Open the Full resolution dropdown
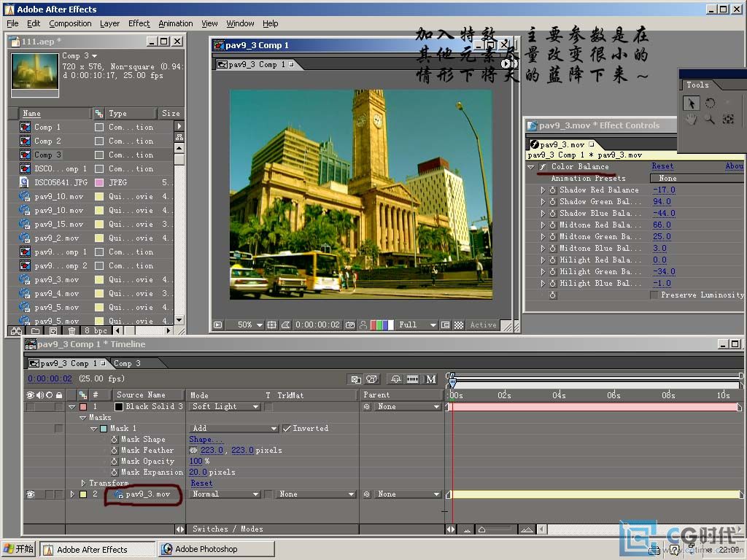The height and width of the screenshot is (560, 747). [x=417, y=324]
